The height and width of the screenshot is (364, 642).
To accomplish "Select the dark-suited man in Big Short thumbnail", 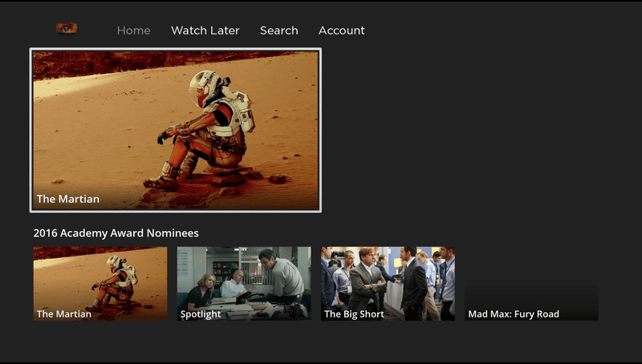I will coord(415,285).
